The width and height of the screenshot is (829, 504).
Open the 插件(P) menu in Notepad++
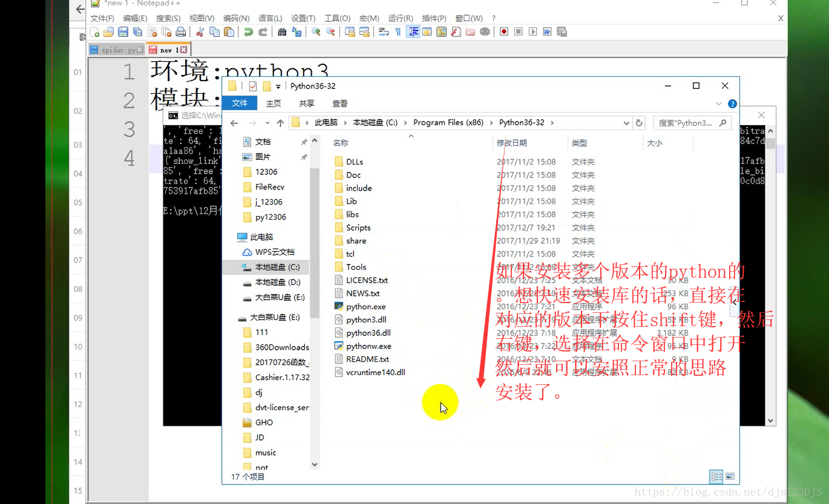pyautogui.click(x=434, y=18)
